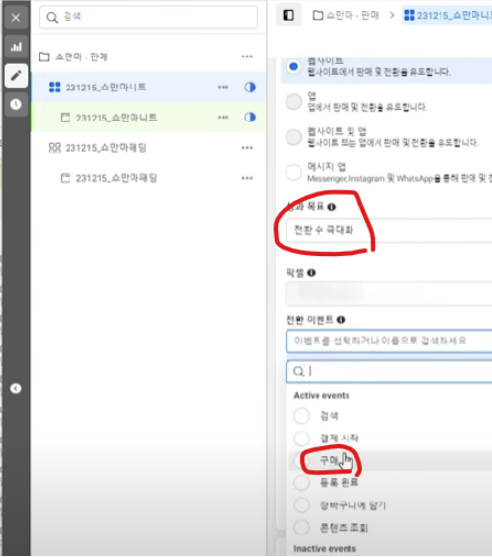Click the search field in the left panel
Viewport: 492px width, 557px height.
tap(148, 17)
